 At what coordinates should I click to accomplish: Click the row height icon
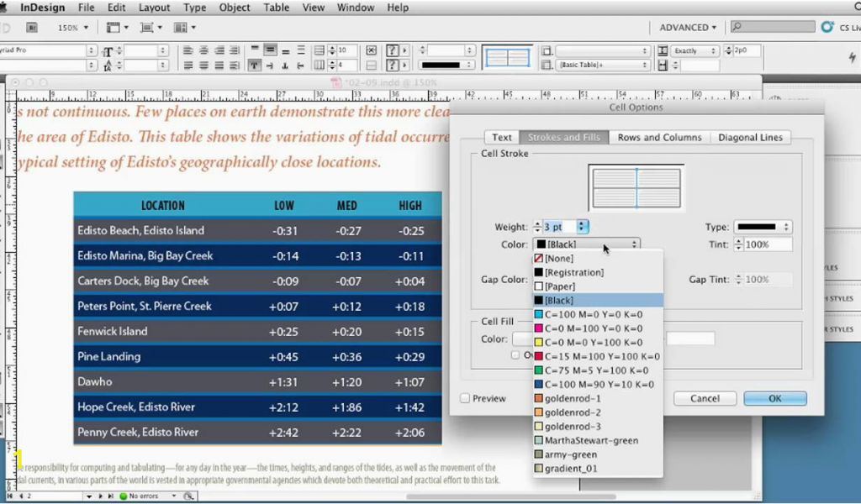point(663,50)
